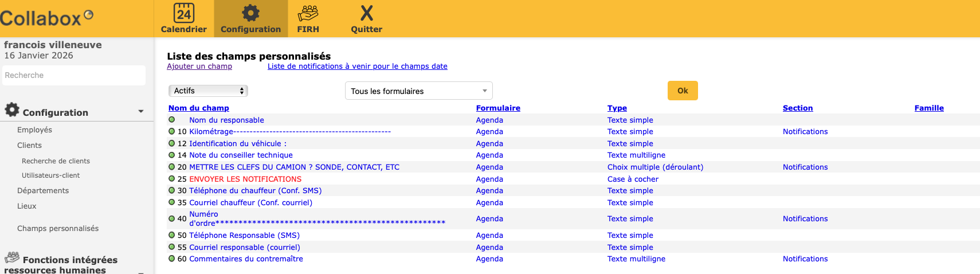Click green status dot for Kilométrage row
Image resolution: width=980 pixels, height=274 pixels.
171,131
